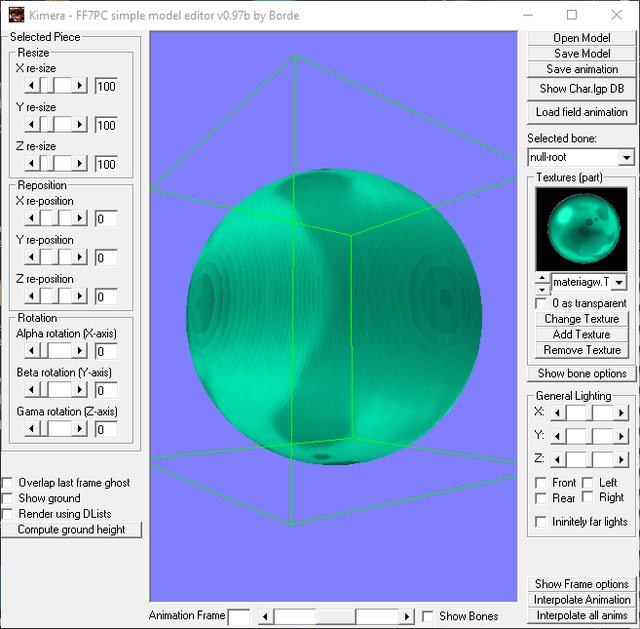Viewport: 640px width, 629px height.
Task: Click Save Model button
Action: click(582, 53)
